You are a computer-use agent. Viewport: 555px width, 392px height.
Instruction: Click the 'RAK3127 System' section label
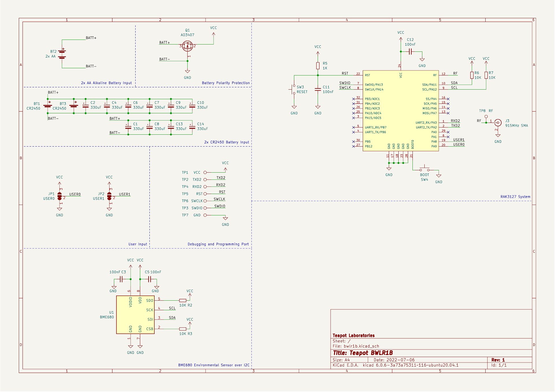pyautogui.click(x=515, y=197)
